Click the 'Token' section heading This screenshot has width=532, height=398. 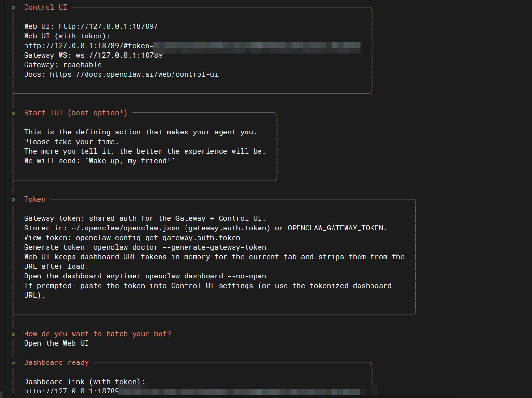pyautogui.click(x=35, y=199)
